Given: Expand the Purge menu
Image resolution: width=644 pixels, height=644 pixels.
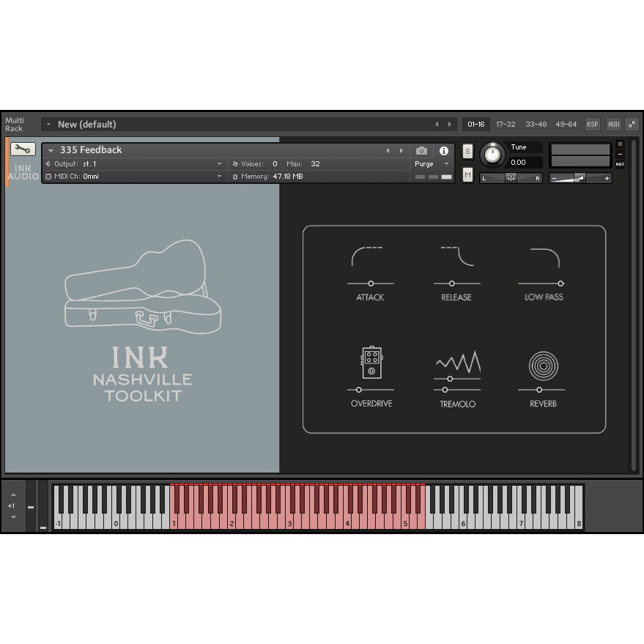Looking at the screenshot, I should pos(432,164).
